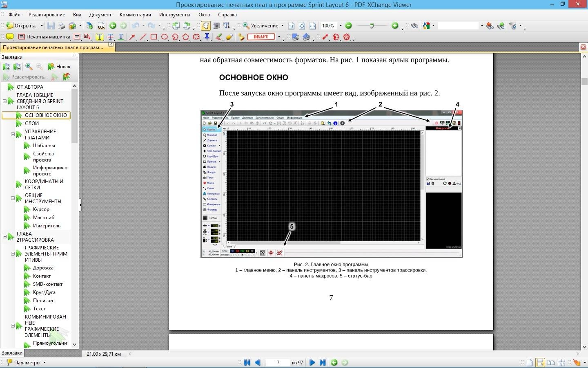This screenshot has width=588, height=368.
Task: Open the zoom percentage dropdown arrow
Action: pyautogui.click(x=341, y=26)
